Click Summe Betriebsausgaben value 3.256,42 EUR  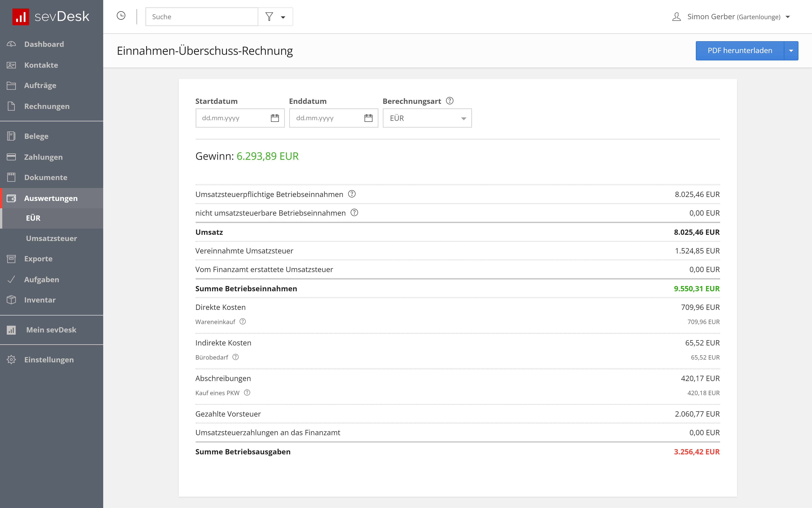pyautogui.click(x=697, y=452)
